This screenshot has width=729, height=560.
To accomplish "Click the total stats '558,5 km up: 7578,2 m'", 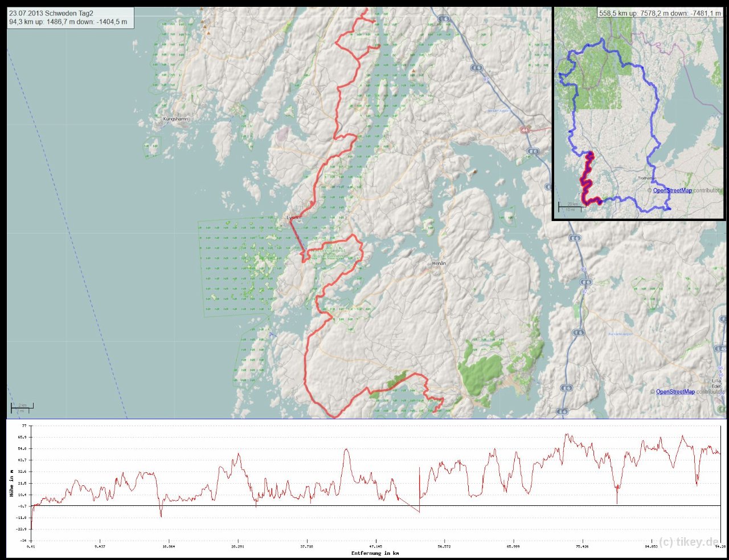I will coord(633,13).
